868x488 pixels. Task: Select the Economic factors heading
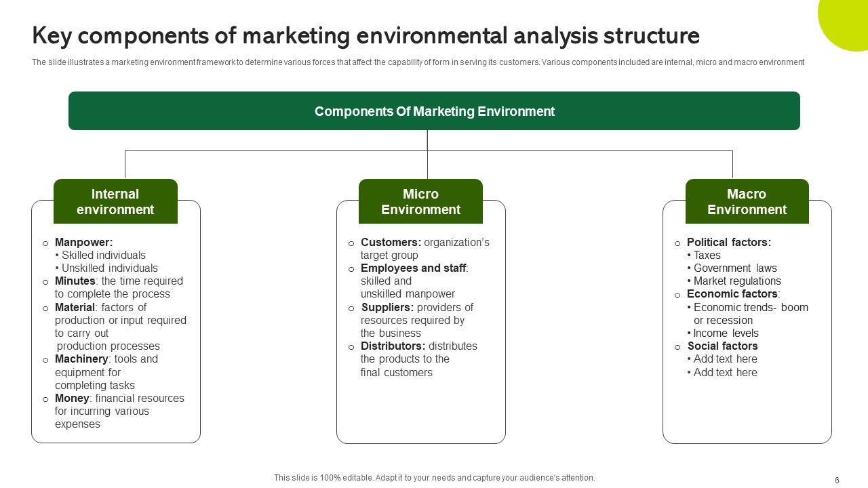pos(733,294)
